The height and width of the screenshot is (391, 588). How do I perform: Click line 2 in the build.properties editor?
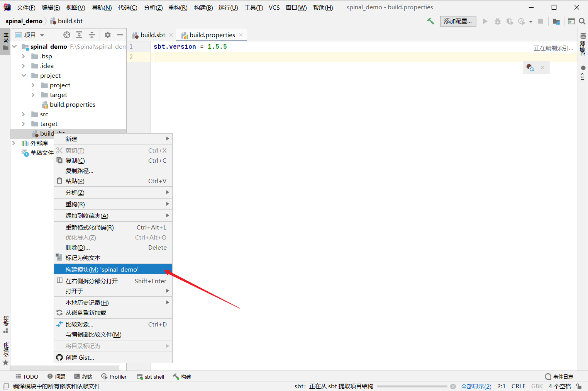click(174, 57)
